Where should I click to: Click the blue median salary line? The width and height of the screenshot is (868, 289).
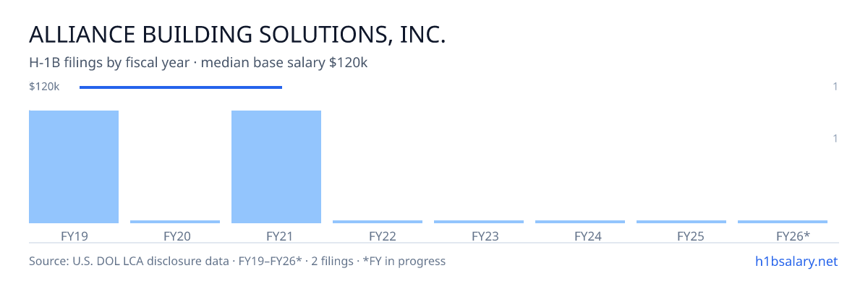click(181, 87)
